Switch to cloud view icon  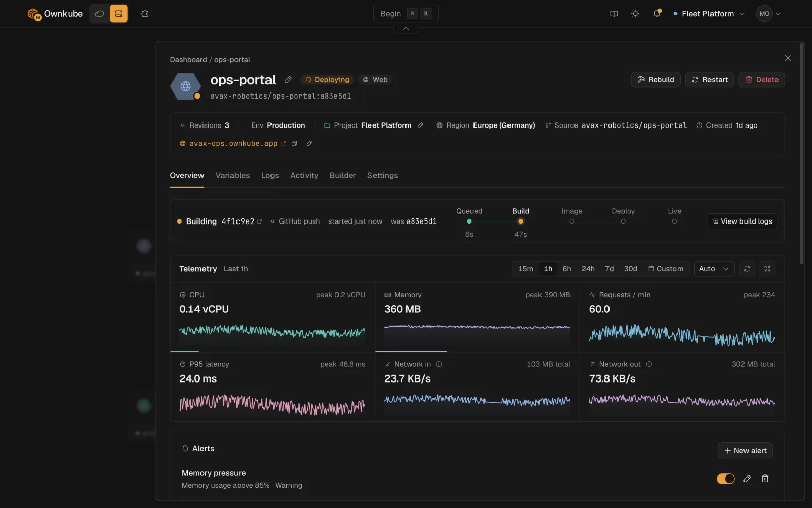coord(99,14)
